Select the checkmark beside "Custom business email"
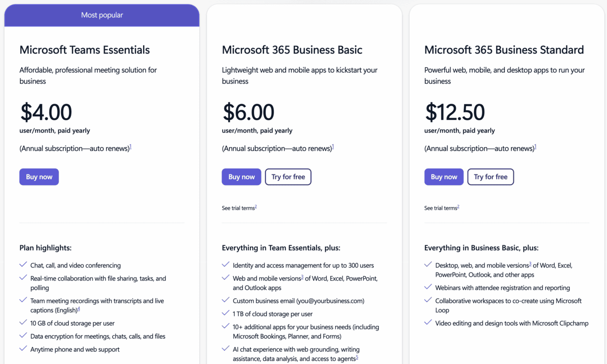This screenshot has height=364, width=607. click(x=225, y=300)
